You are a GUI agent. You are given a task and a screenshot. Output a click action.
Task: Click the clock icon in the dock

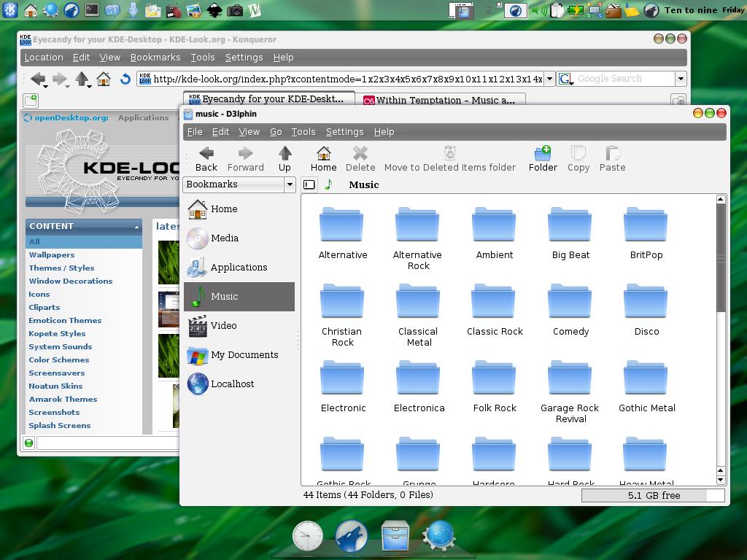click(x=307, y=536)
